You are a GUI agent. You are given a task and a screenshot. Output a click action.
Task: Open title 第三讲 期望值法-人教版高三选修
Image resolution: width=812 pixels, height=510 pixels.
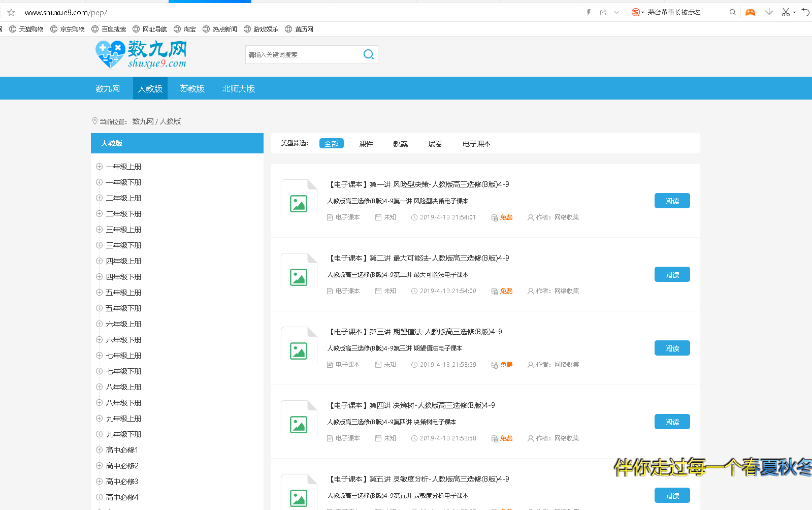[x=415, y=332]
